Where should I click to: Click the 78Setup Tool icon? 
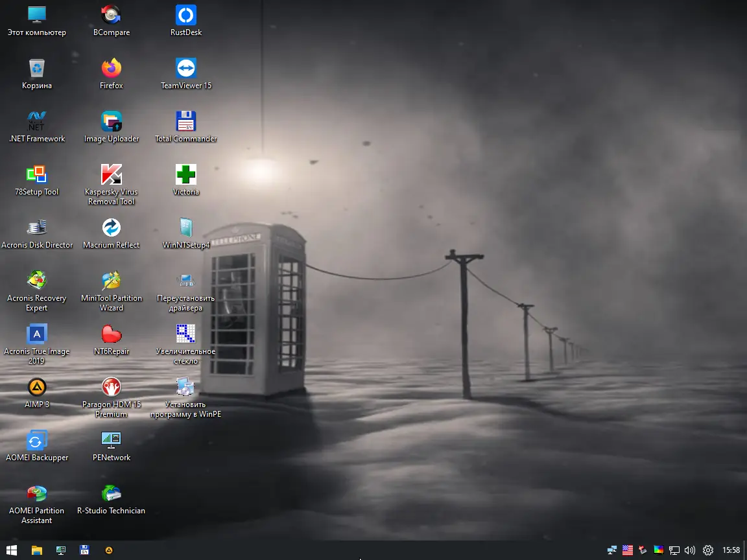coord(37,181)
